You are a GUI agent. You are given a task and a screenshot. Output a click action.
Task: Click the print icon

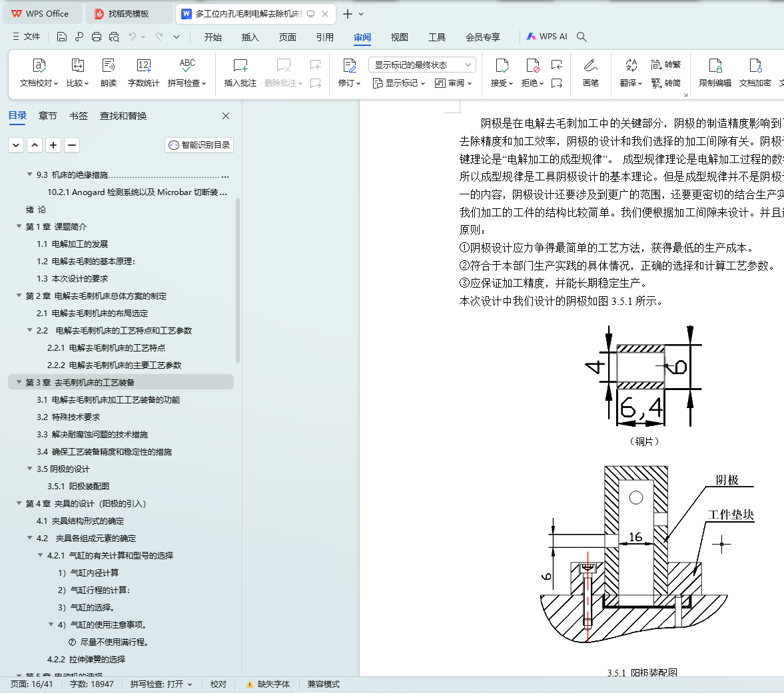pos(97,37)
